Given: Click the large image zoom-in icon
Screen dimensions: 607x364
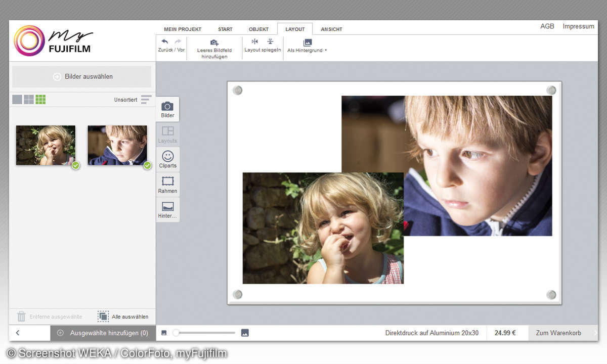Looking at the screenshot, I should pos(245,333).
